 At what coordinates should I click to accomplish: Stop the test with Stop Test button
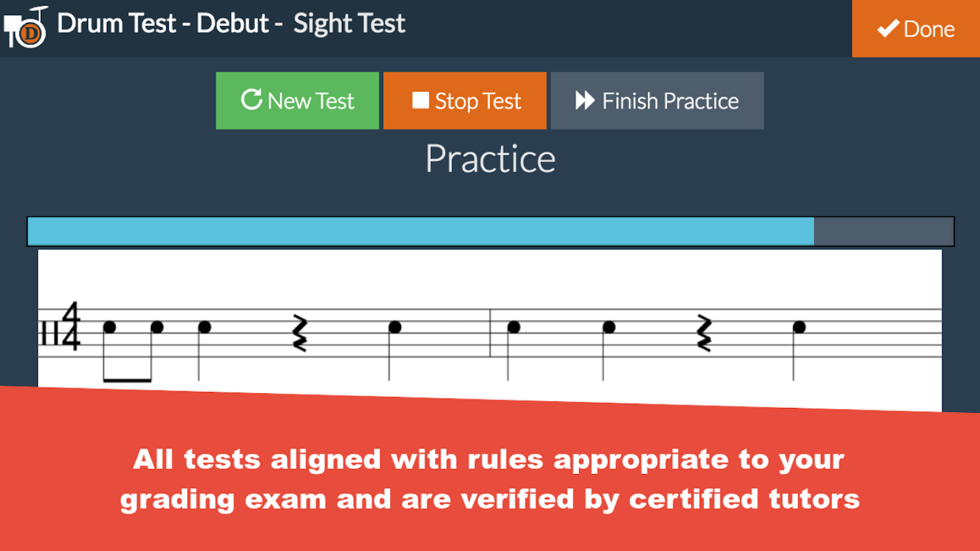point(465,101)
